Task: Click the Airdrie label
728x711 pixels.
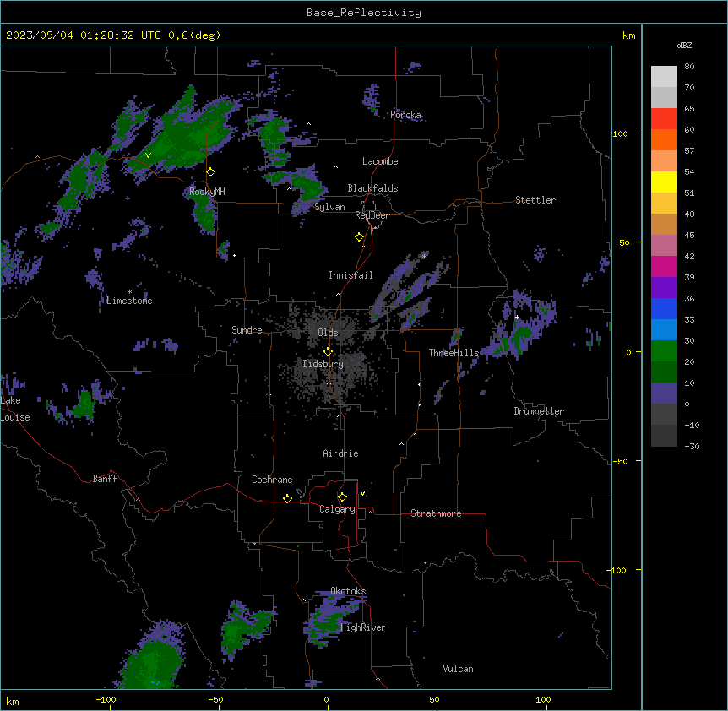Action: pyautogui.click(x=341, y=453)
